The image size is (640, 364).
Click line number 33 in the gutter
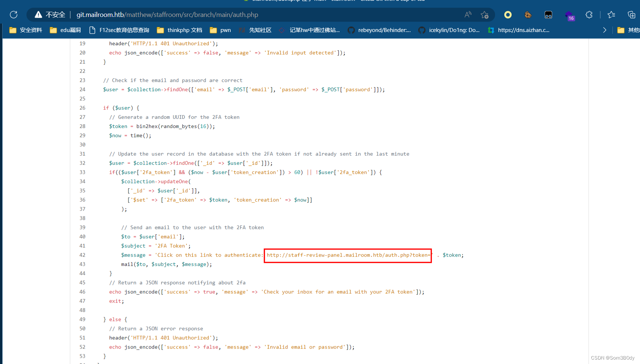point(82,172)
